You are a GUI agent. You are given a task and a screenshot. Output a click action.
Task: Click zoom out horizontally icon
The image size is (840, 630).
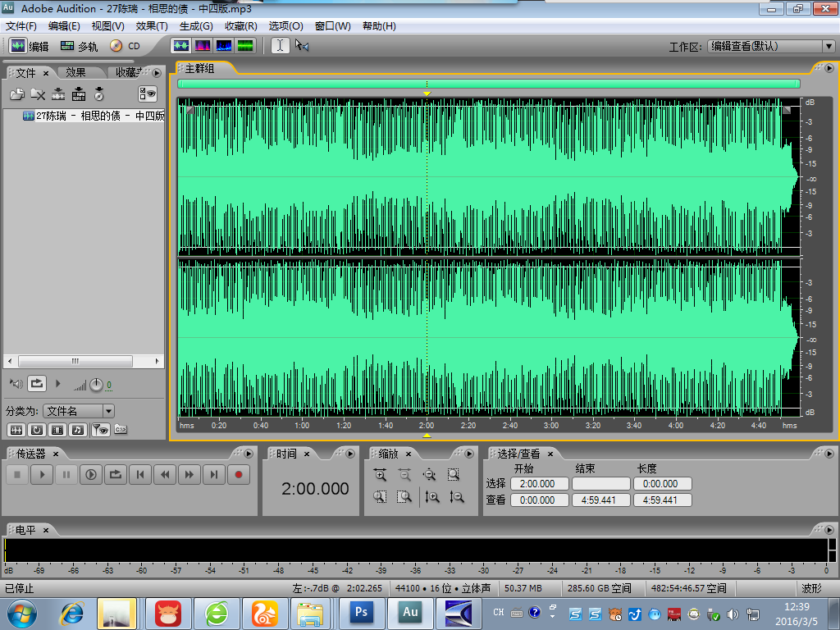click(x=405, y=475)
